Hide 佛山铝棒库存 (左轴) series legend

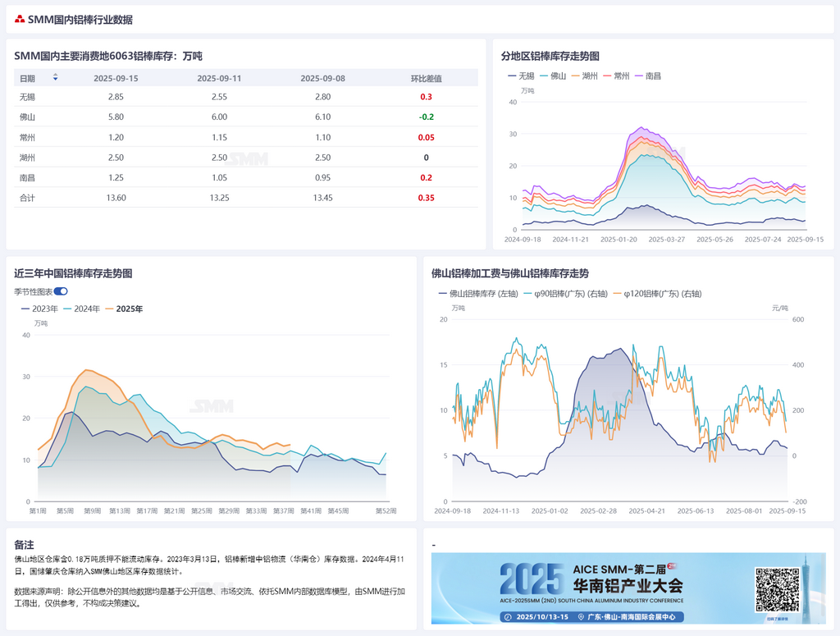pyautogui.click(x=478, y=294)
